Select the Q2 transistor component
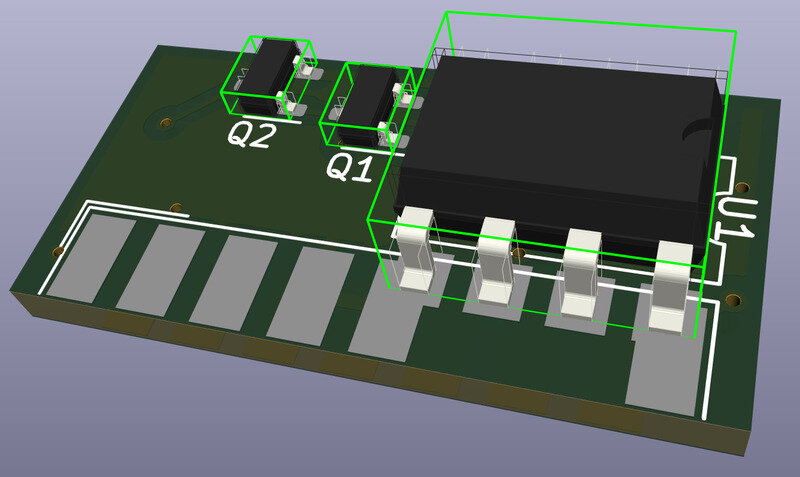 [x=267, y=76]
